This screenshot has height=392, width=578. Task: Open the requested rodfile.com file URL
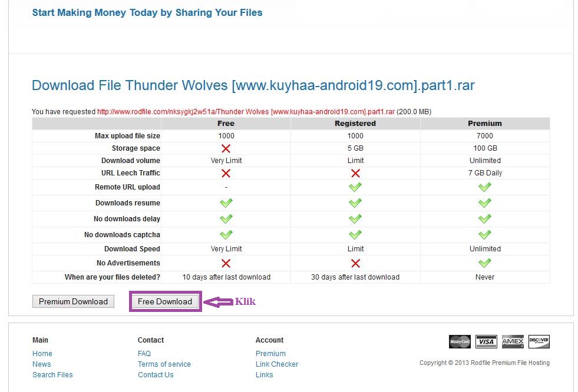(x=246, y=111)
